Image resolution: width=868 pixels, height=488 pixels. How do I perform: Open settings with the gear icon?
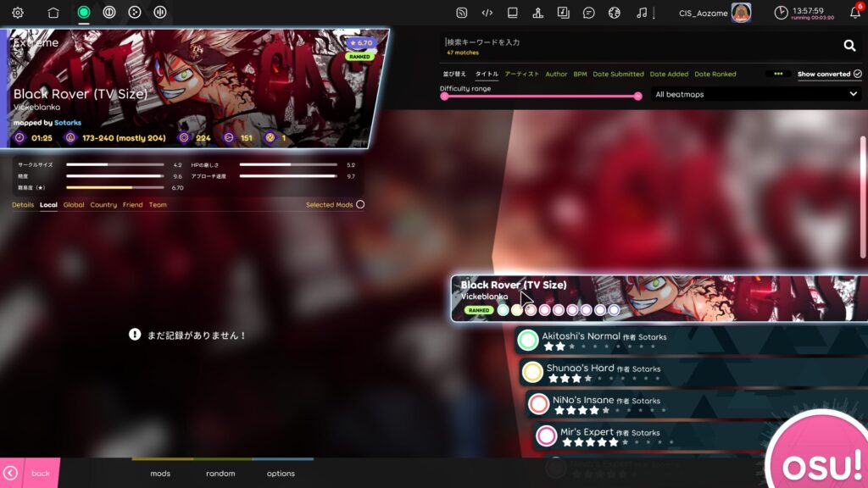[x=18, y=13]
